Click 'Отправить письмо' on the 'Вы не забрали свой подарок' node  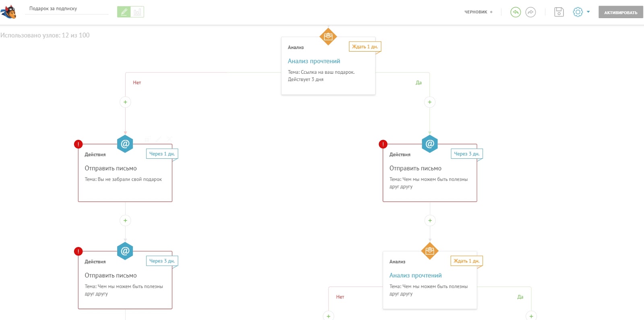111,168
